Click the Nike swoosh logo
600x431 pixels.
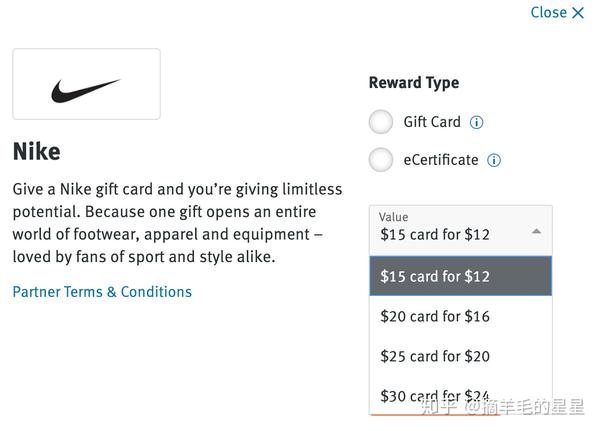(x=86, y=91)
